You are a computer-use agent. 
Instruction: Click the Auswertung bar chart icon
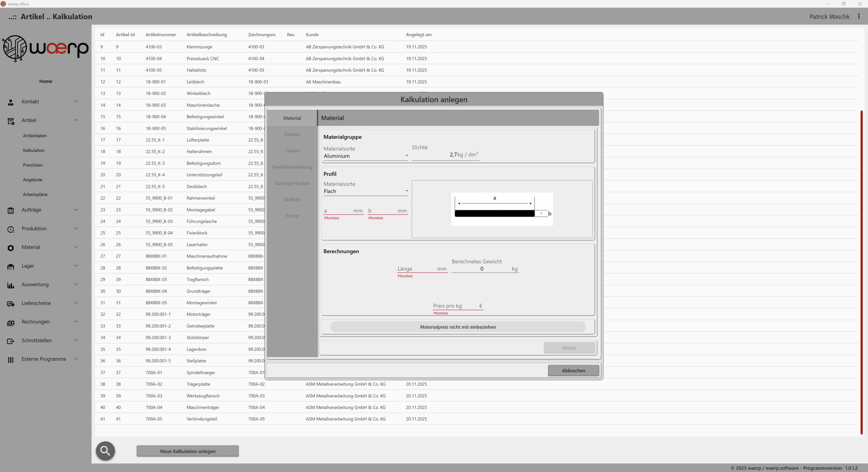[11, 285]
